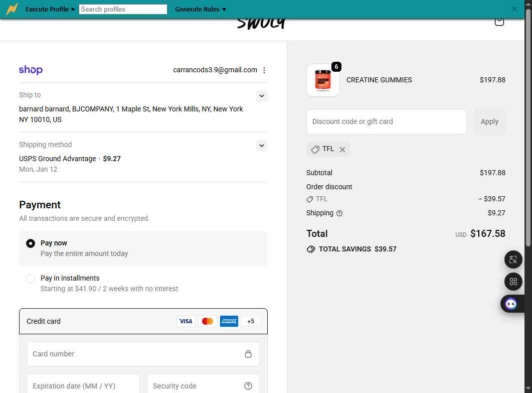The image size is (532, 393).
Task: Click the scroll down arrow on scrollbar
Action: click(x=528, y=388)
